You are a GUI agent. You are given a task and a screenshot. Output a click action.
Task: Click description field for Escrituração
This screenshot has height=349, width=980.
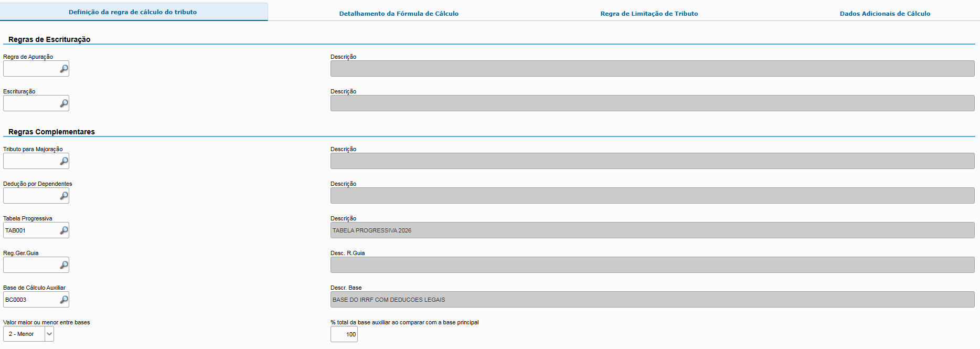pyautogui.click(x=653, y=103)
